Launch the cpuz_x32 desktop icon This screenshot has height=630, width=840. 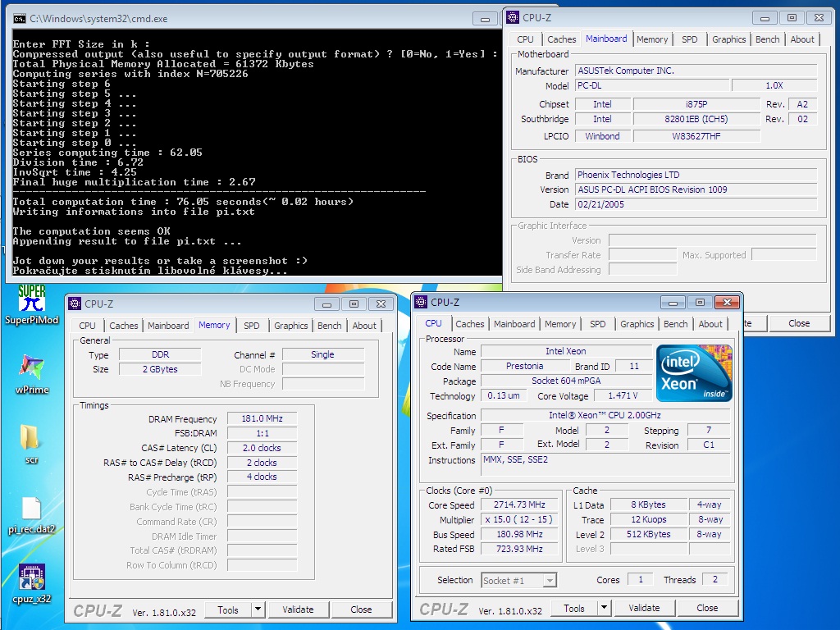click(x=32, y=584)
